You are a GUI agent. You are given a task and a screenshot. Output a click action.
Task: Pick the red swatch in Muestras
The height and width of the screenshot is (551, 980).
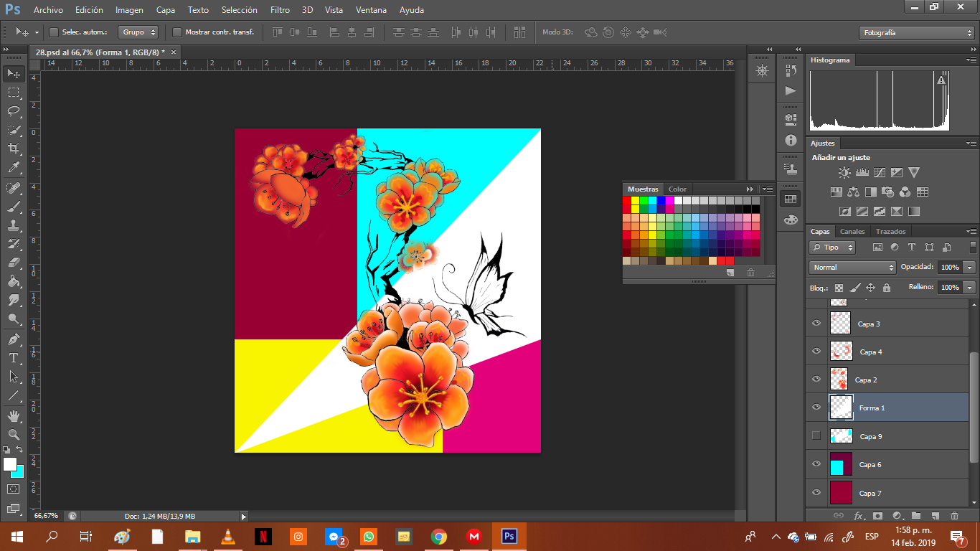626,201
